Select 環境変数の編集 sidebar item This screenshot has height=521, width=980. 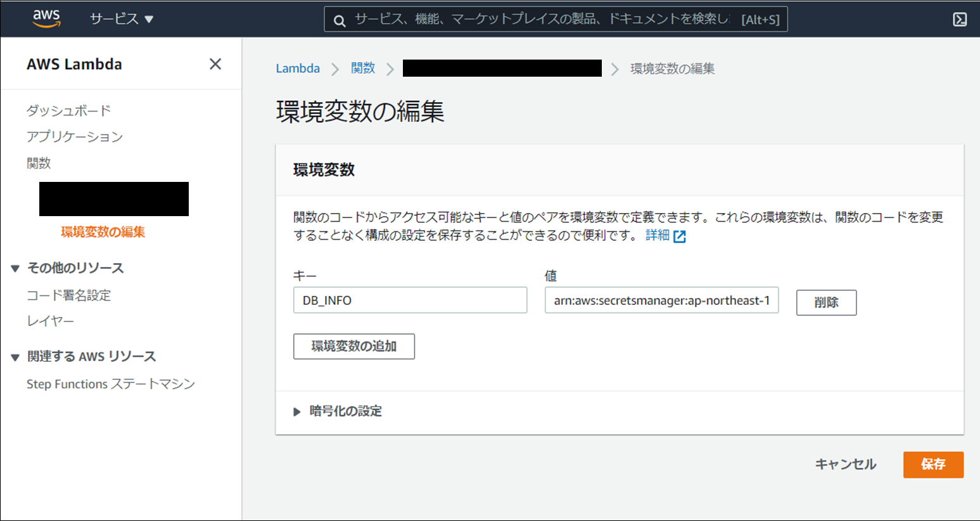103,232
